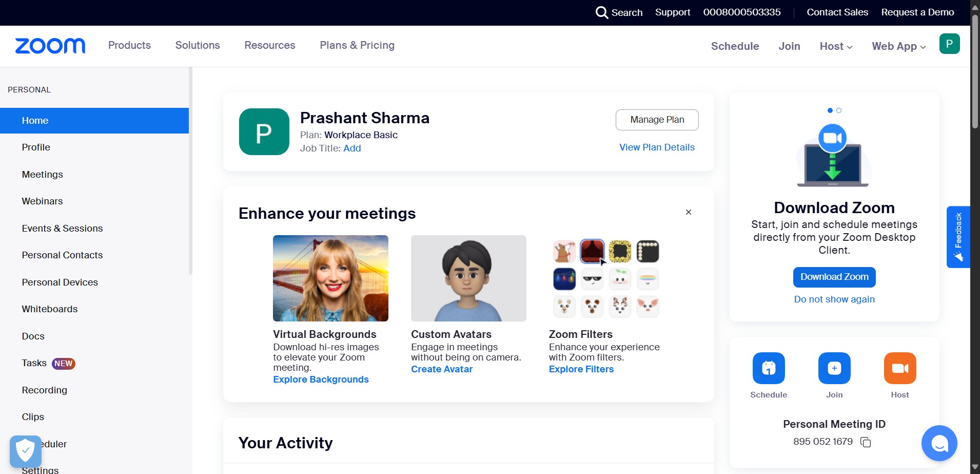This screenshot has width=980, height=474.
Task: Click Do not show again
Action: [834, 299]
